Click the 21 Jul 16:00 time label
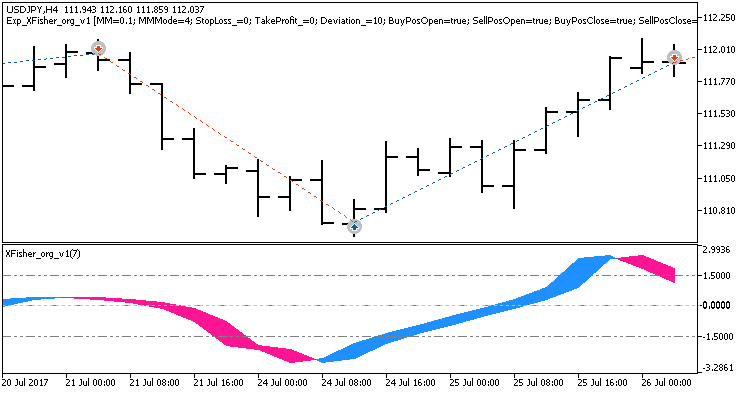Viewport: 750px width, 394px height. (x=219, y=383)
